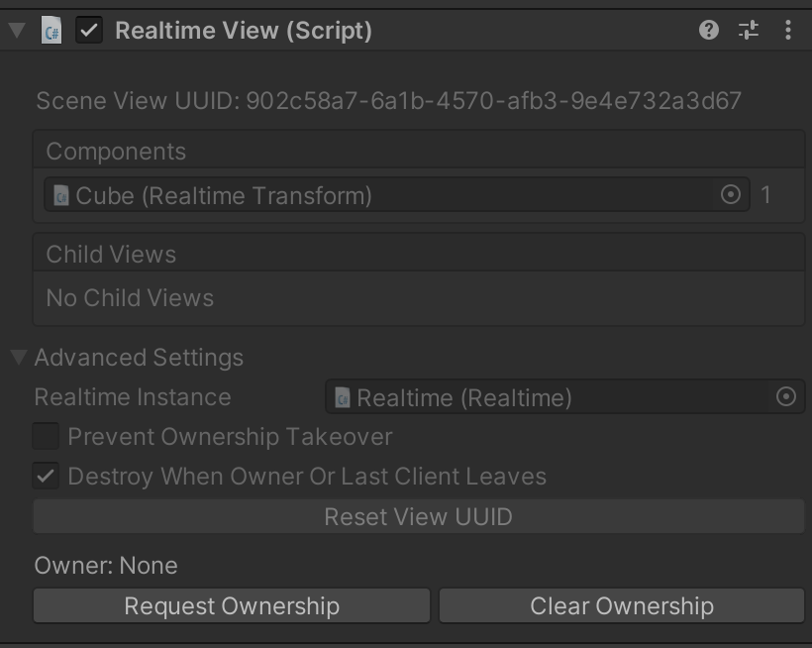Uncheck Destroy When Owner Or Last Client Leaves
812x648 pixels.
pos(46,476)
